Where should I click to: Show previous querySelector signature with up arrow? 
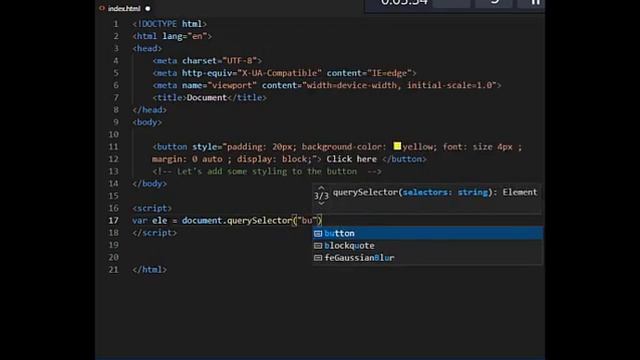click(x=321, y=187)
